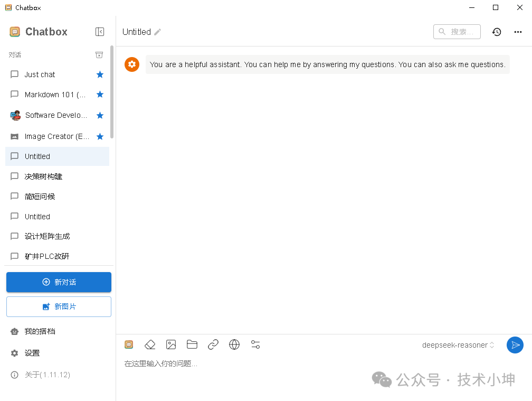532x401 pixels.
Task: Edit conversation title pencil icon
Action: 157,32
